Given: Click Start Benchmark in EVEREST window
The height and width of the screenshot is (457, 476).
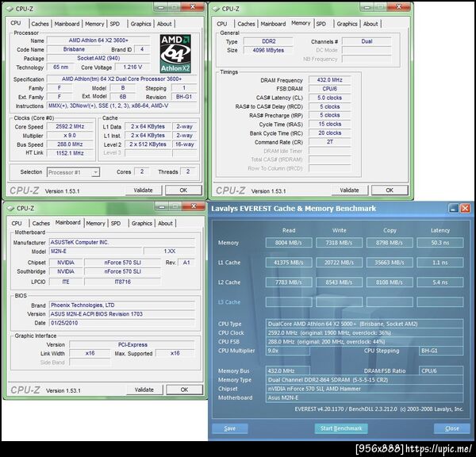Looking at the screenshot, I should tap(341, 428).
